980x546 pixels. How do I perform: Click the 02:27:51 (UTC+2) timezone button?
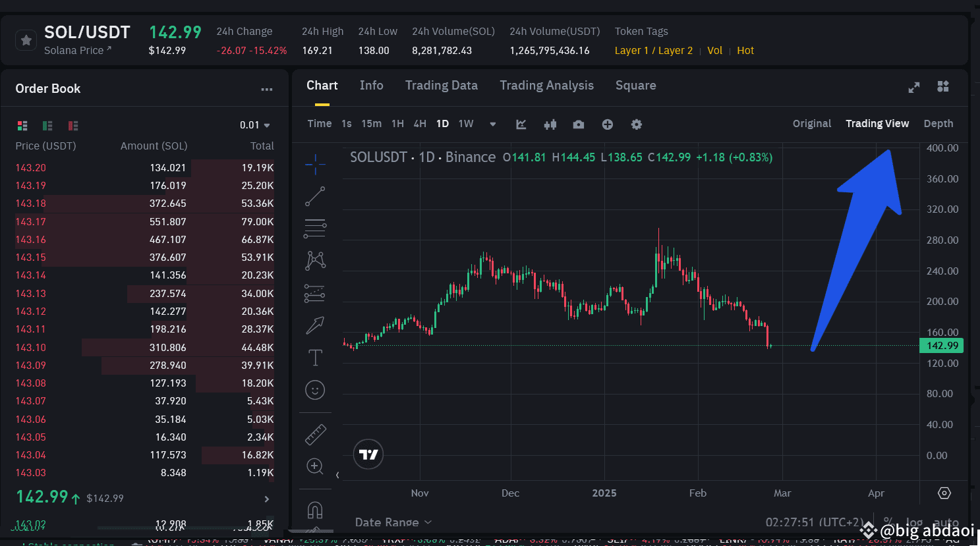815,522
